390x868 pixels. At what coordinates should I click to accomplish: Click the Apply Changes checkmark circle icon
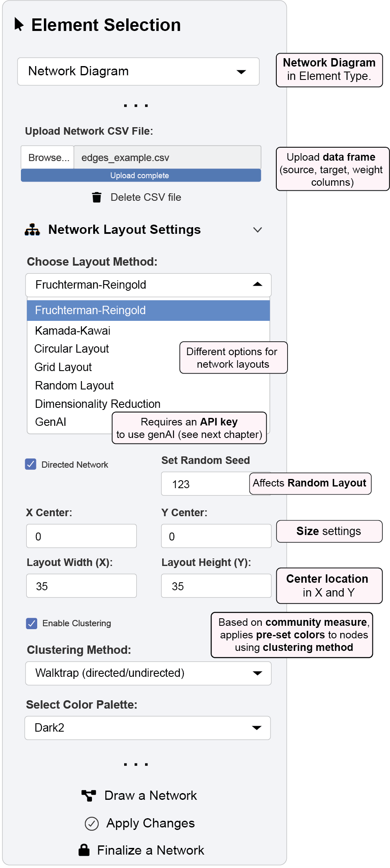coord(92,824)
